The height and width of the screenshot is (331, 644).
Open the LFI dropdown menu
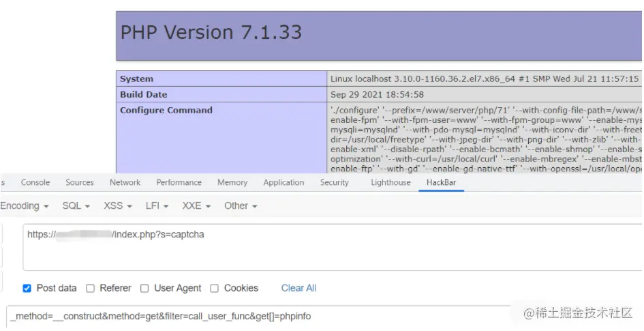(157, 206)
